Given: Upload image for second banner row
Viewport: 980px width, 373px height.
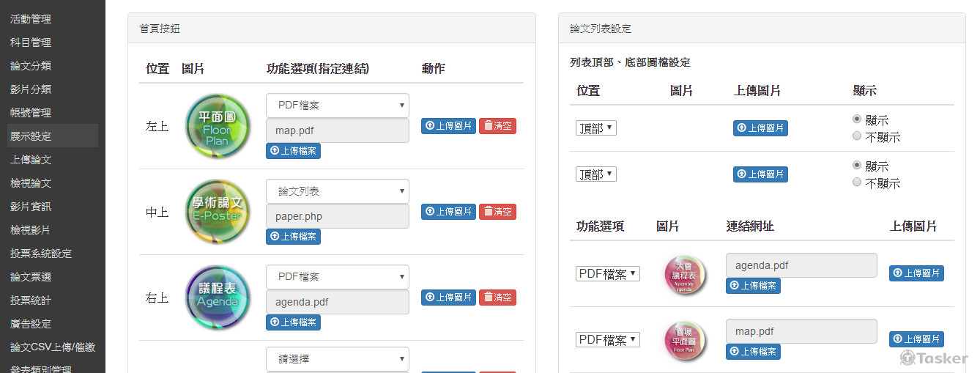Looking at the screenshot, I should [x=760, y=174].
